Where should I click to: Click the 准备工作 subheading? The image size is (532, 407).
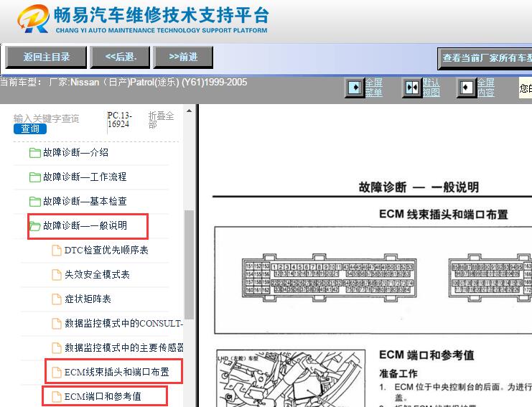click(x=398, y=374)
